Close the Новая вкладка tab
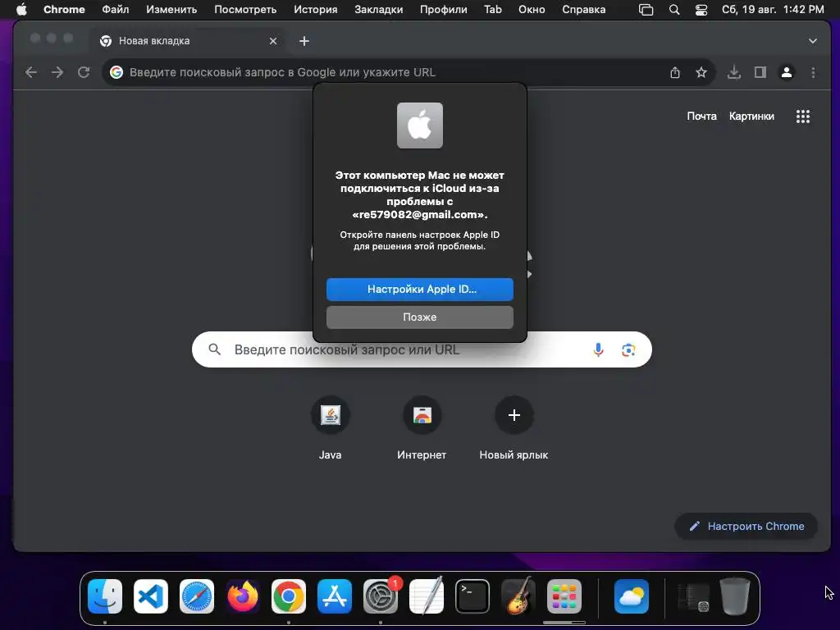The image size is (840, 630). point(273,41)
